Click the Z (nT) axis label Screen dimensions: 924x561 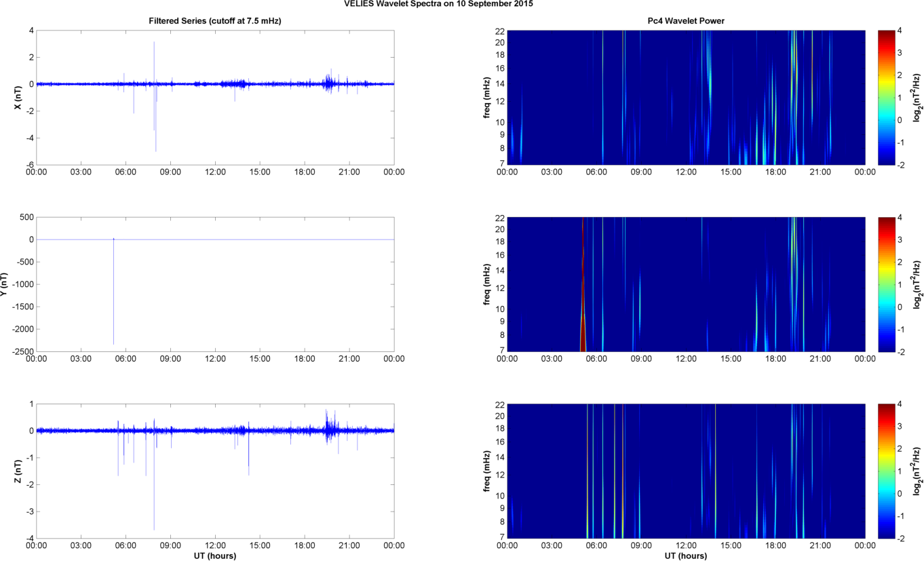pos(18,471)
